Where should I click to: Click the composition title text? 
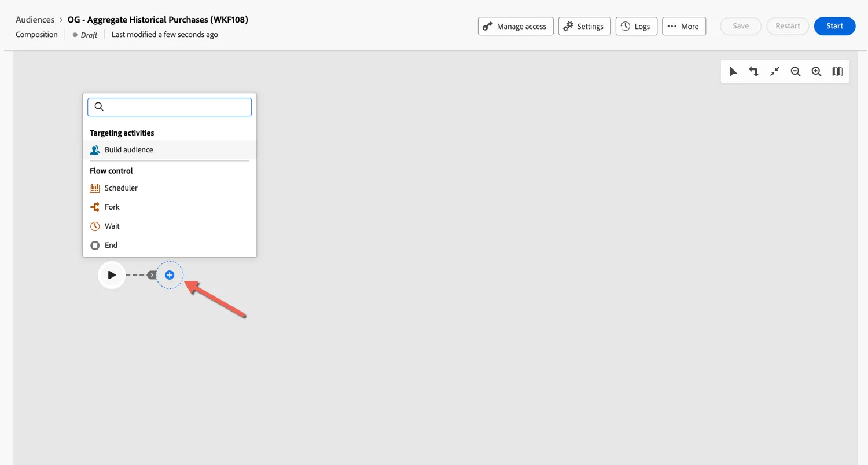click(158, 20)
